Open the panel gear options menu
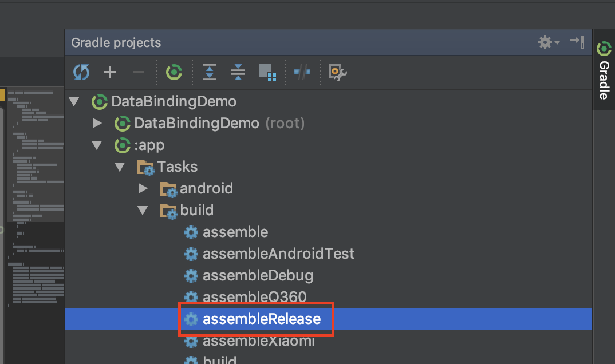 (x=548, y=42)
